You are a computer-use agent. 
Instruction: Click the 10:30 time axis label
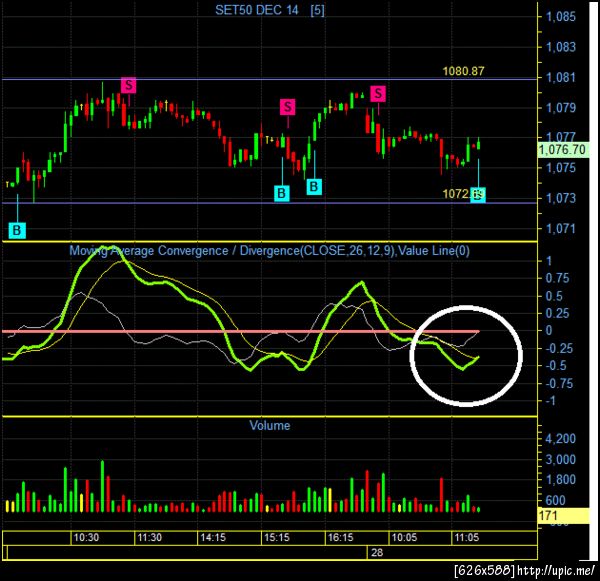coord(86,537)
